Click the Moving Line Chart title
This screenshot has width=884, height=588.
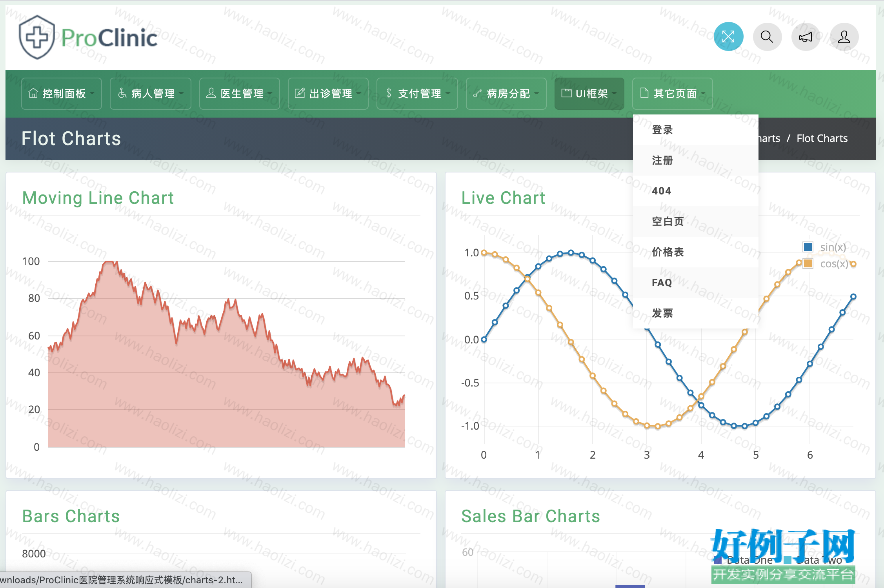pos(98,198)
